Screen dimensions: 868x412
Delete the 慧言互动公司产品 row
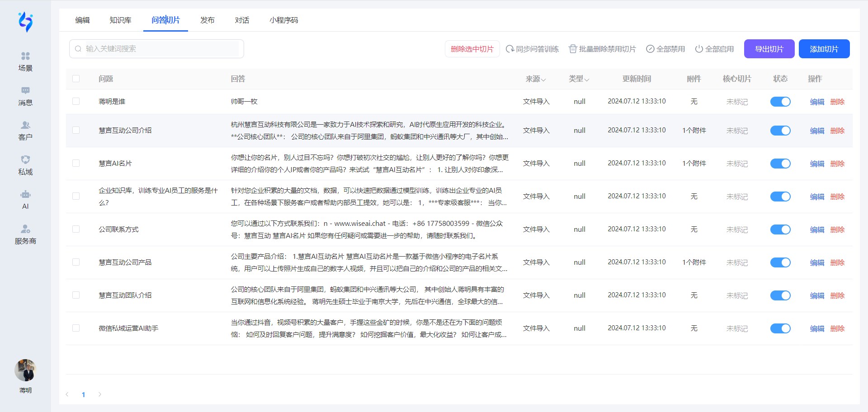[x=837, y=262]
